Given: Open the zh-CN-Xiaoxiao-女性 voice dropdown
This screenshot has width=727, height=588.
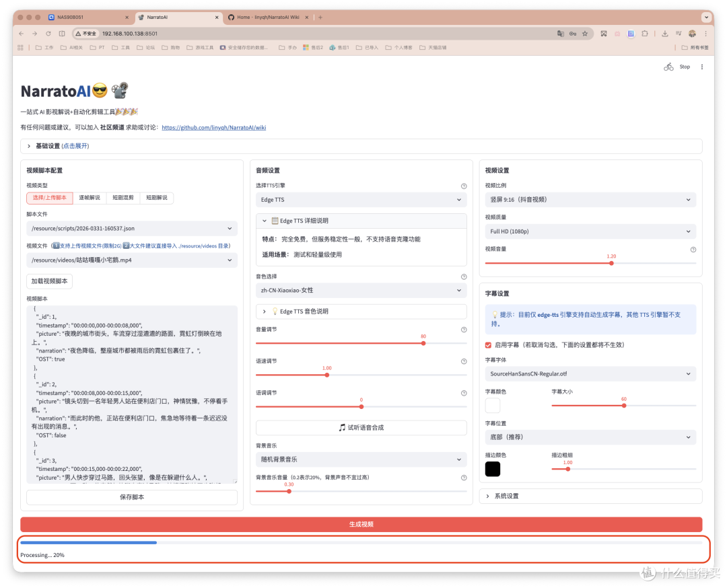Looking at the screenshot, I should pyautogui.click(x=361, y=290).
